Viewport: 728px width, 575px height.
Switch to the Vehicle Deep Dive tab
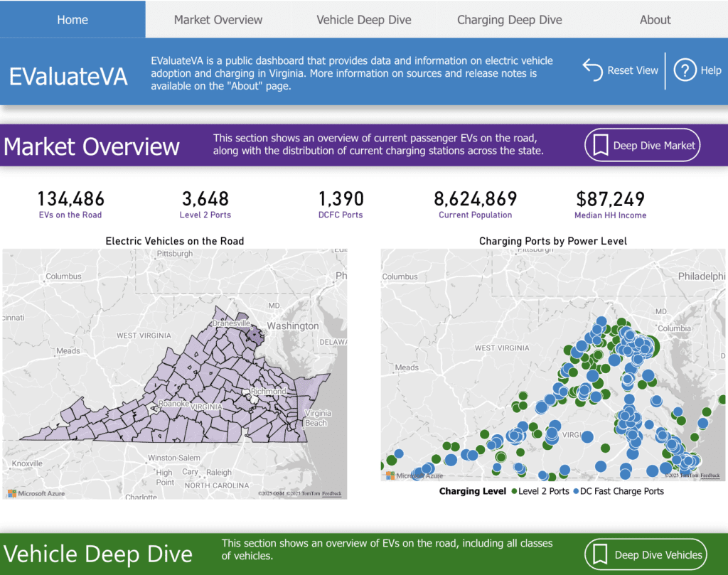(364, 19)
